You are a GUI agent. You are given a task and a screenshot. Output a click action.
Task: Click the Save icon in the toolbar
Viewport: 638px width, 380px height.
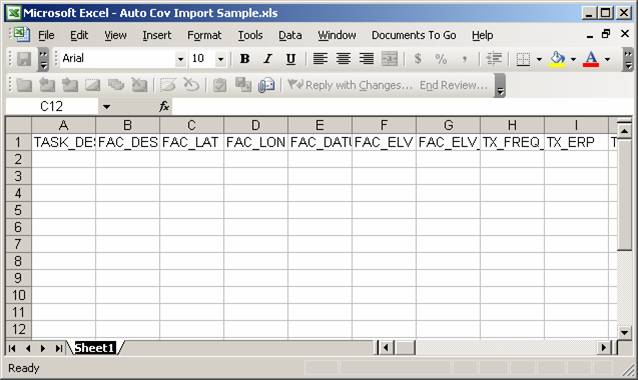(24, 59)
